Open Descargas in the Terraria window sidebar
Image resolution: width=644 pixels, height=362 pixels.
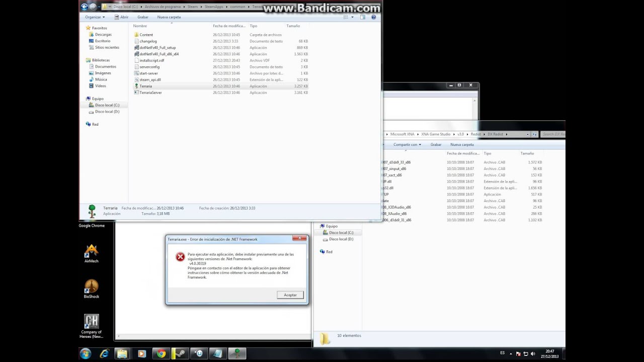103,35
